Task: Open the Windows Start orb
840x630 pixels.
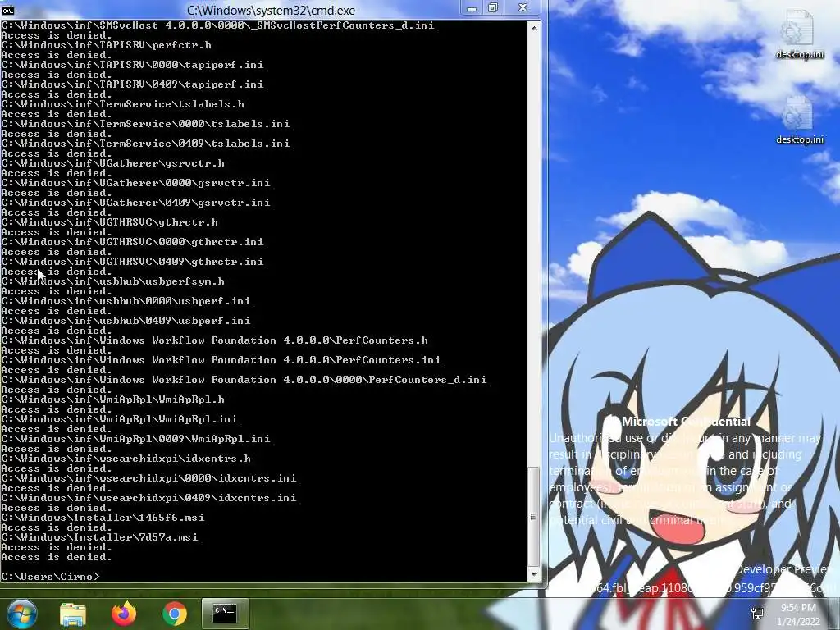Action: 21,614
